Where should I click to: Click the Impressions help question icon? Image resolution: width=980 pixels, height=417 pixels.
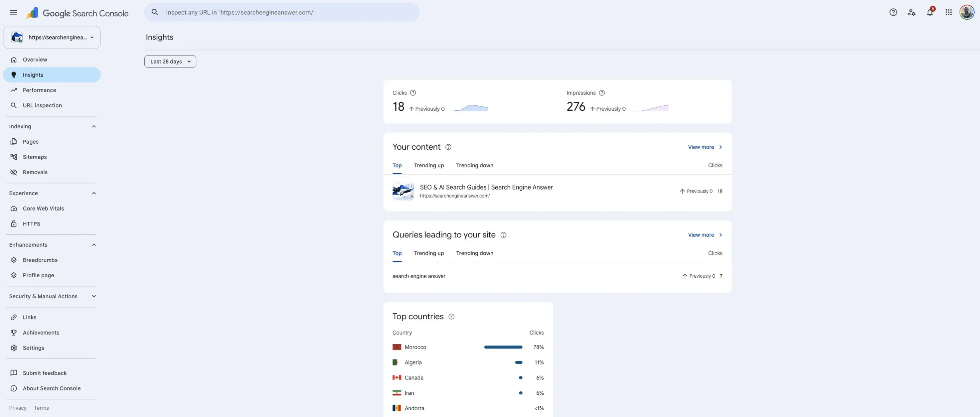click(x=601, y=93)
